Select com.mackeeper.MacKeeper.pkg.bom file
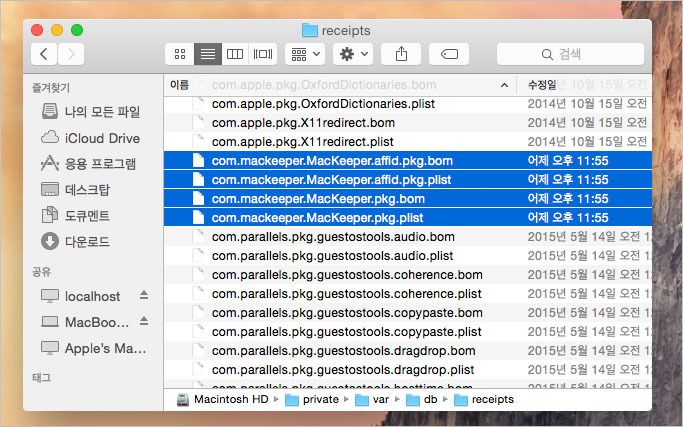Screen dimensions: 683x427 click(x=408, y=199)
